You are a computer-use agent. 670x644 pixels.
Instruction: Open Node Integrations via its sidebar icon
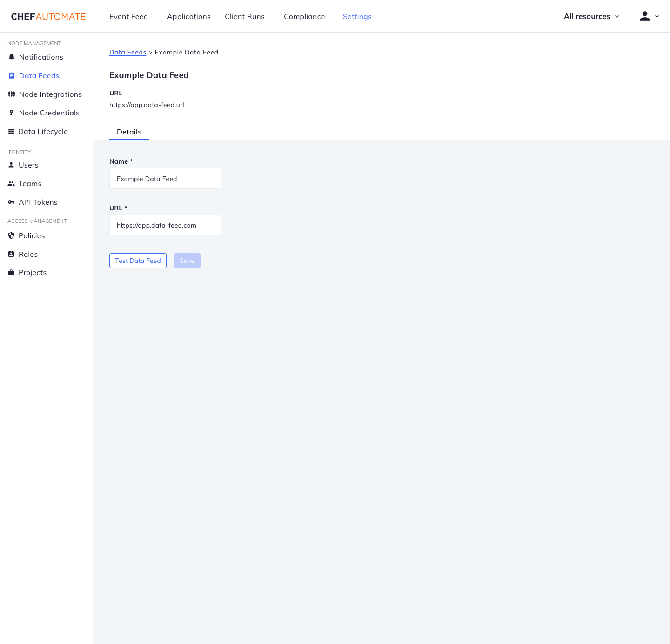click(12, 94)
